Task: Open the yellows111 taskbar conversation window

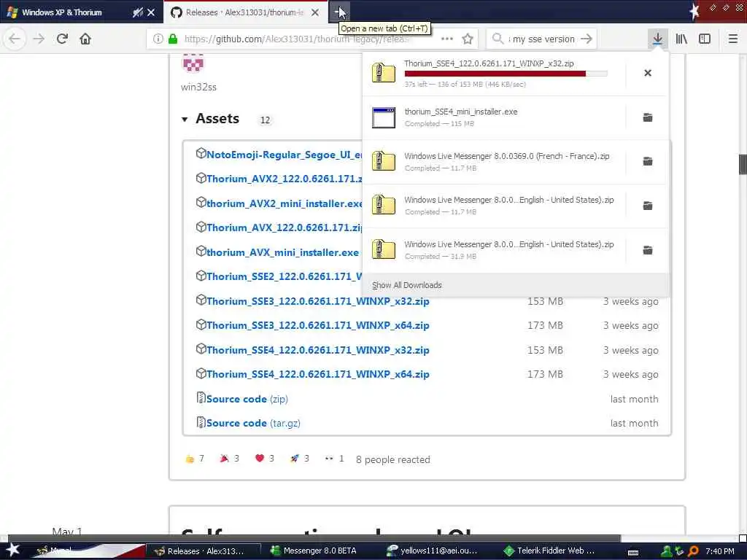Action: click(x=433, y=551)
